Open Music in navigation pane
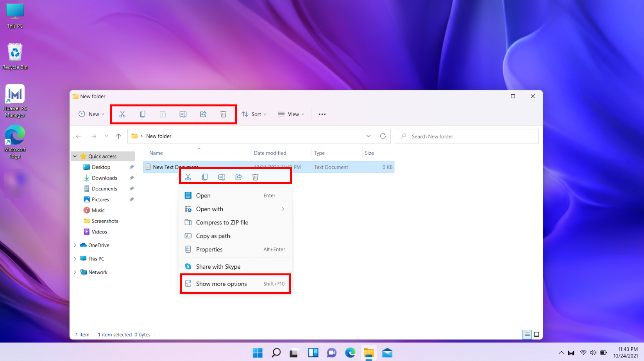644x361 pixels. click(98, 210)
